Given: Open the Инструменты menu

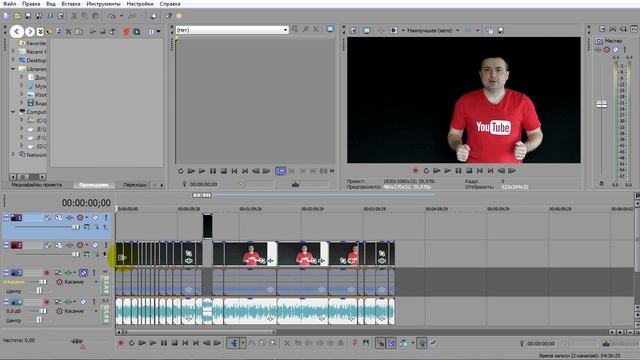Looking at the screenshot, I should pos(103,4).
